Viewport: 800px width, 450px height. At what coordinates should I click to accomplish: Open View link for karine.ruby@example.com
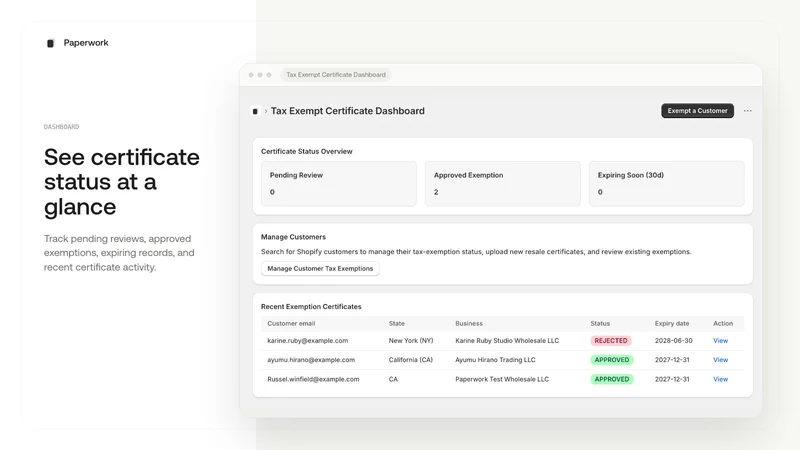pyautogui.click(x=720, y=341)
